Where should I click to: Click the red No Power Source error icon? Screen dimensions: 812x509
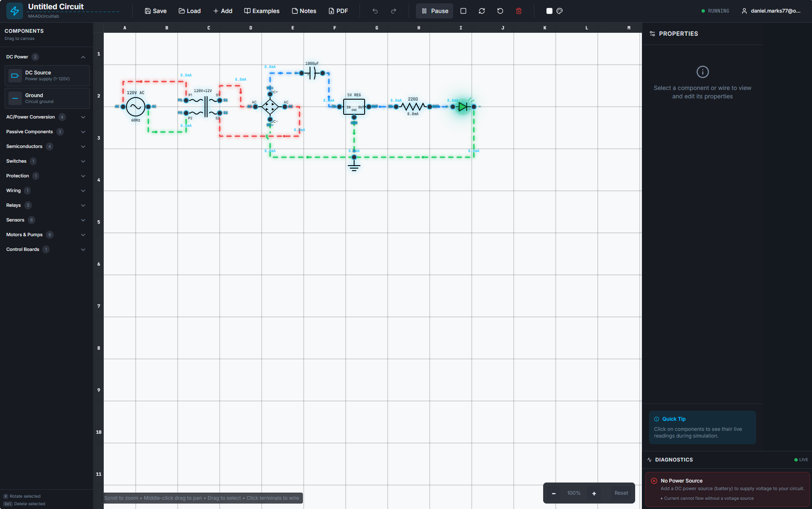654,481
